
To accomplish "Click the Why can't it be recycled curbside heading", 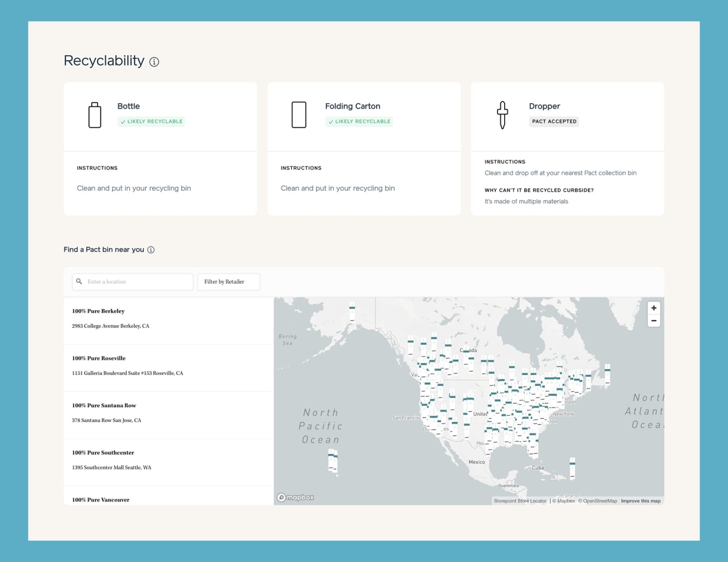I will coord(539,190).
